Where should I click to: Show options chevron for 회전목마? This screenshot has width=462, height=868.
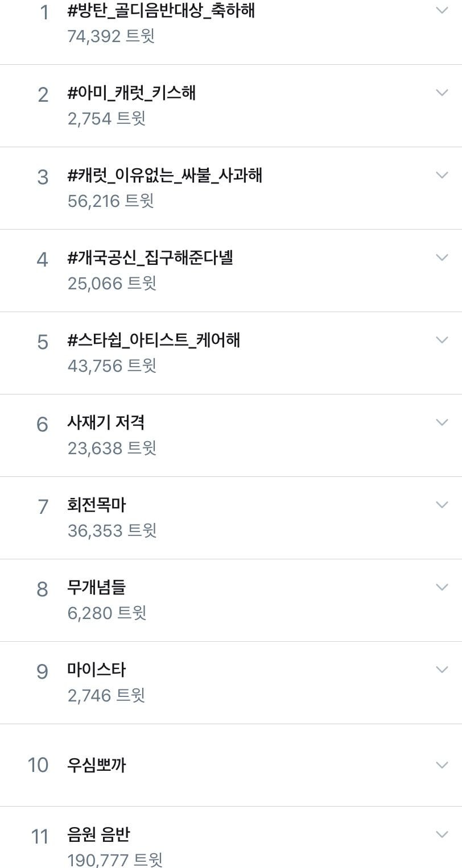click(442, 505)
